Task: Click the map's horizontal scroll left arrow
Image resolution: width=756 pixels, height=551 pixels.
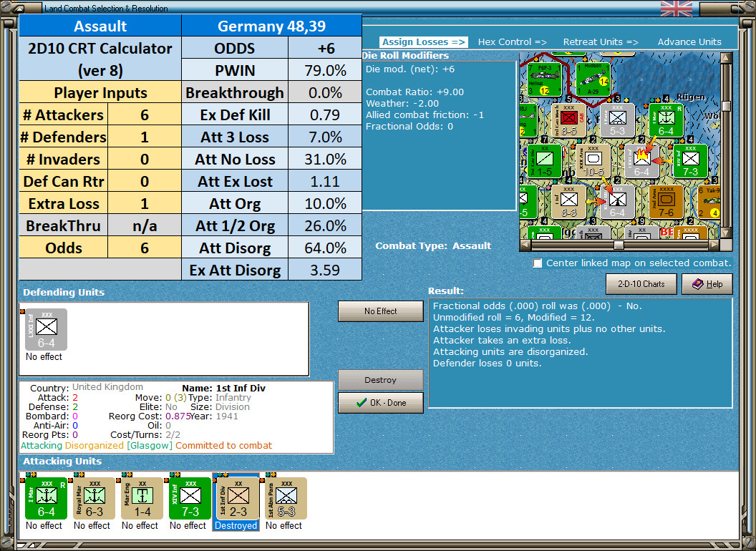Action: [525, 245]
